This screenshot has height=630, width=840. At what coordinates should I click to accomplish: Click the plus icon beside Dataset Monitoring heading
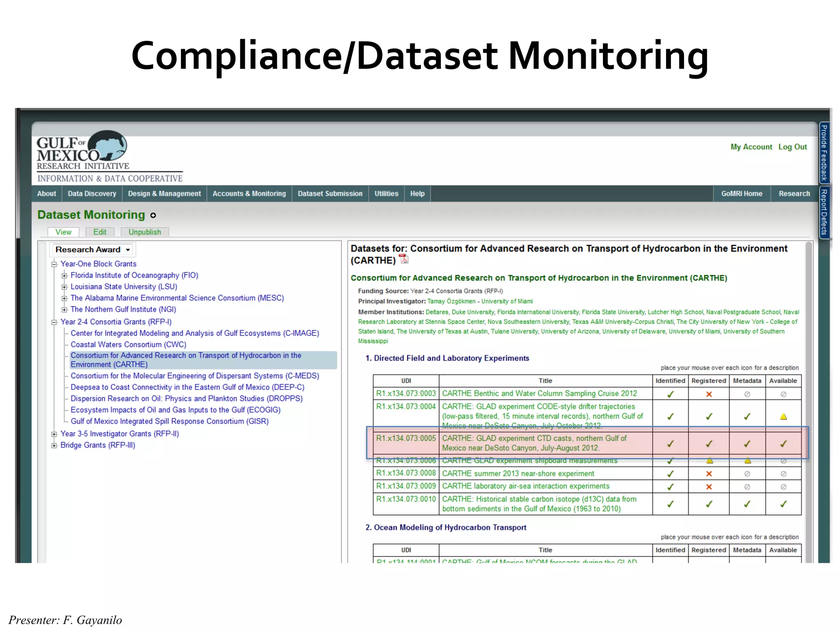153,215
